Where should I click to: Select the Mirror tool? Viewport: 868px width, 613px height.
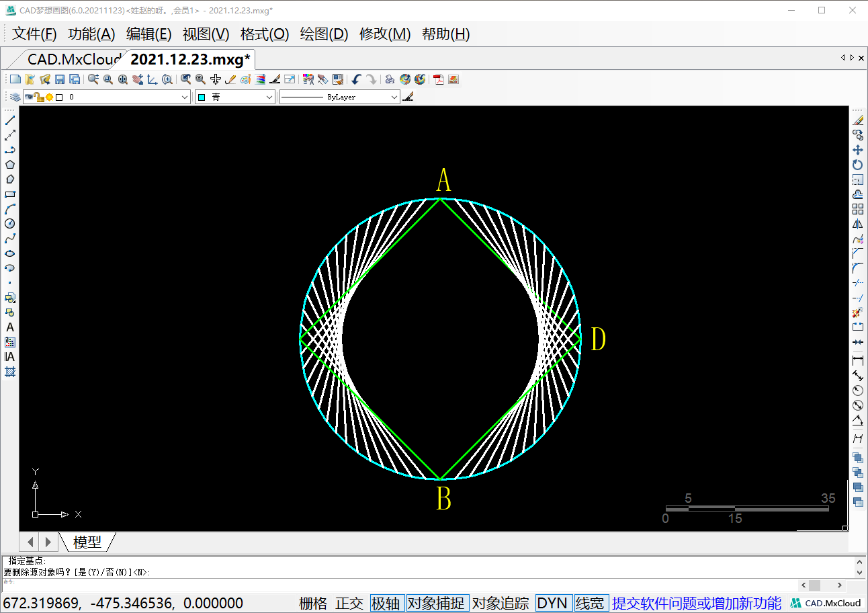[x=858, y=224]
